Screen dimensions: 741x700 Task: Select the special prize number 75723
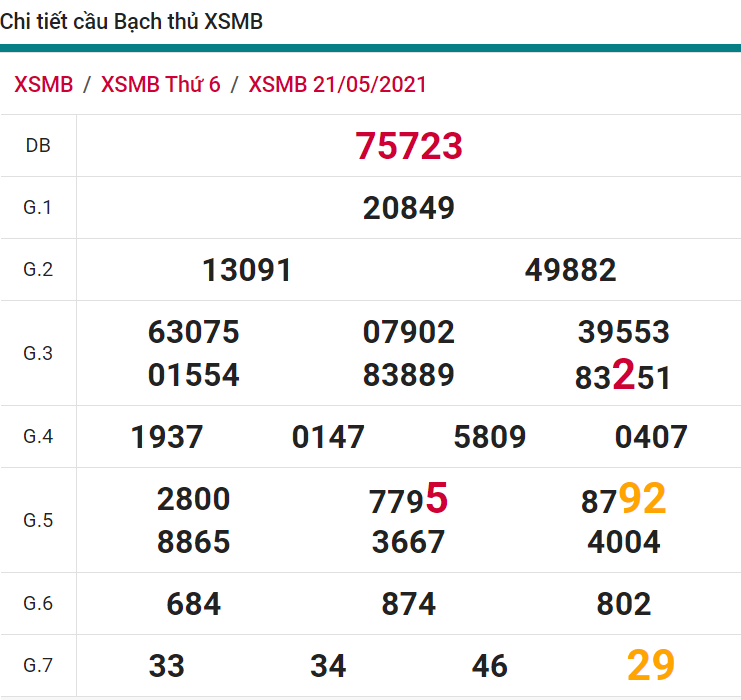point(408,146)
